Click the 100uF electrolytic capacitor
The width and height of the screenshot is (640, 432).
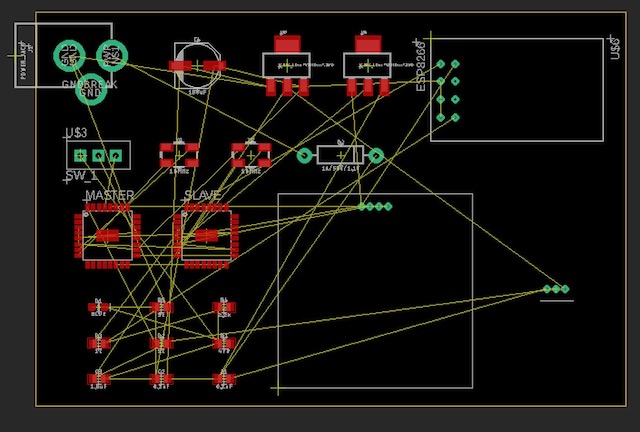197,66
